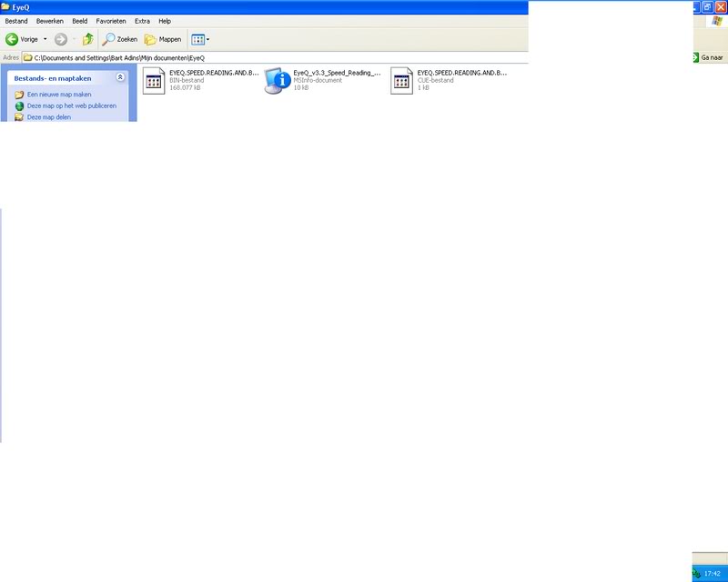Open the Extra menu
The height and width of the screenshot is (582, 728).
[x=142, y=21]
